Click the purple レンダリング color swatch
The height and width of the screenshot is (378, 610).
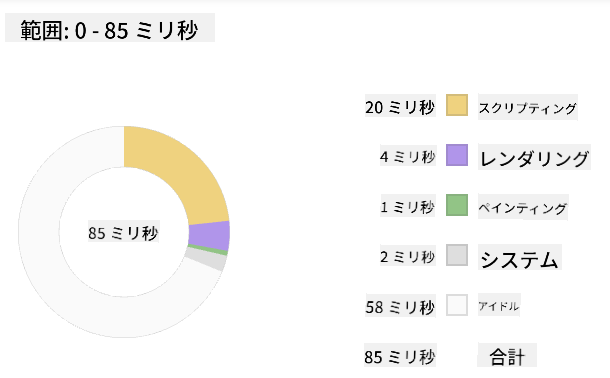tap(457, 155)
